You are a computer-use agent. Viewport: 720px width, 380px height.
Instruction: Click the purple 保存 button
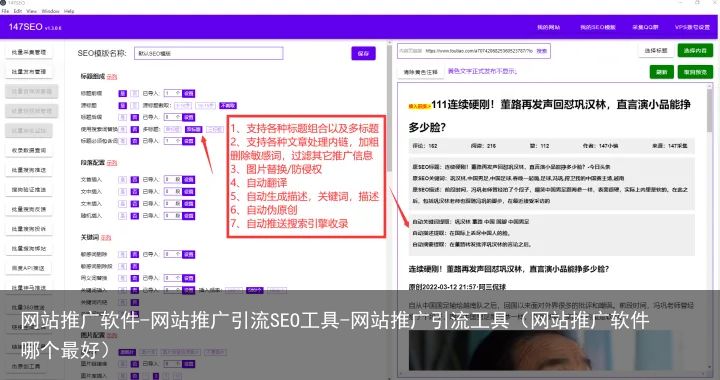(363, 53)
